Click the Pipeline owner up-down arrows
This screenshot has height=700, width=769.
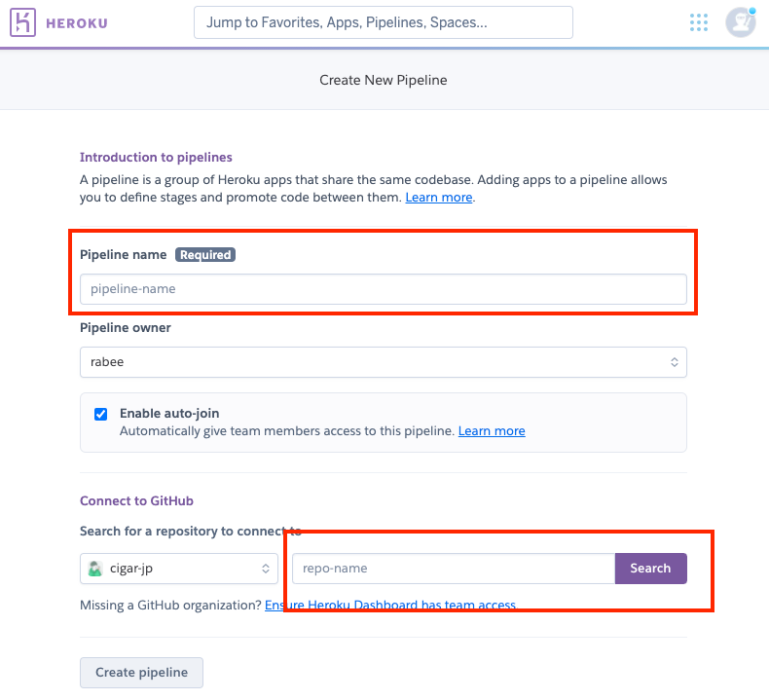tap(675, 362)
